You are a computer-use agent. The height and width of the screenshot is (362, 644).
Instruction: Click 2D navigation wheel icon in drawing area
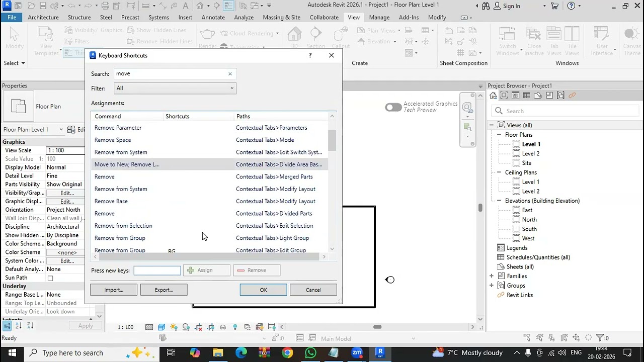pyautogui.click(x=467, y=108)
